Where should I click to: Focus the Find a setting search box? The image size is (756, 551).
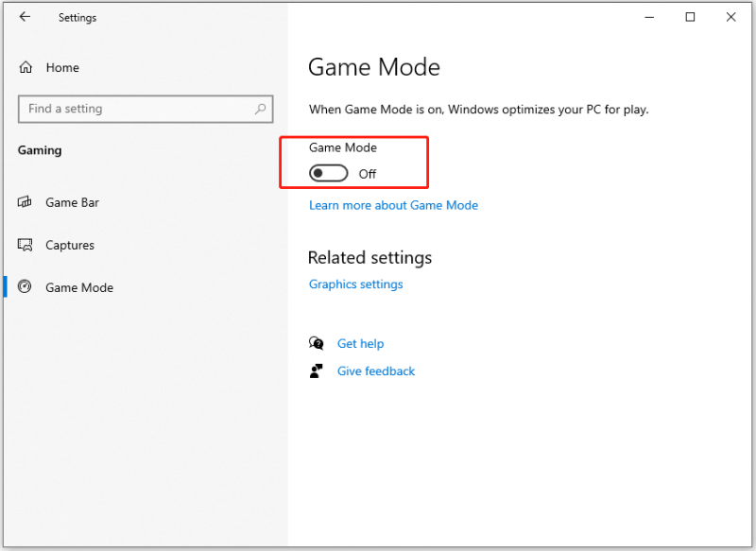click(x=146, y=109)
